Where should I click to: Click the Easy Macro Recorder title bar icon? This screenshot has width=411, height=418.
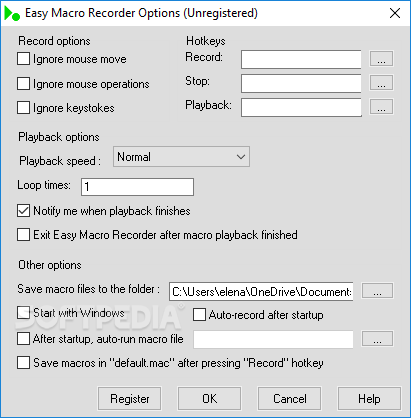(x=12, y=13)
